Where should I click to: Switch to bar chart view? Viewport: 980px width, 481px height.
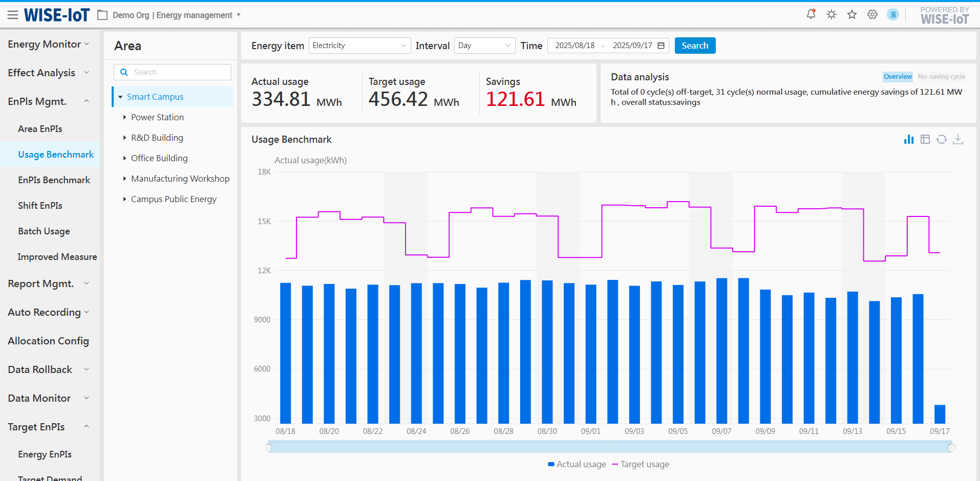pyautogui.click(x=909, y=139)
